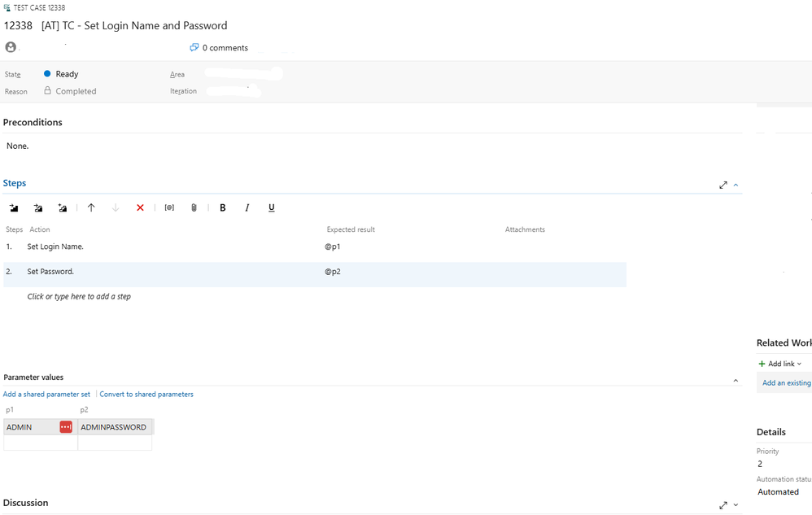Click the @p1 expected result cell
This screenshot has height=515, width=812.
(333, 247)
